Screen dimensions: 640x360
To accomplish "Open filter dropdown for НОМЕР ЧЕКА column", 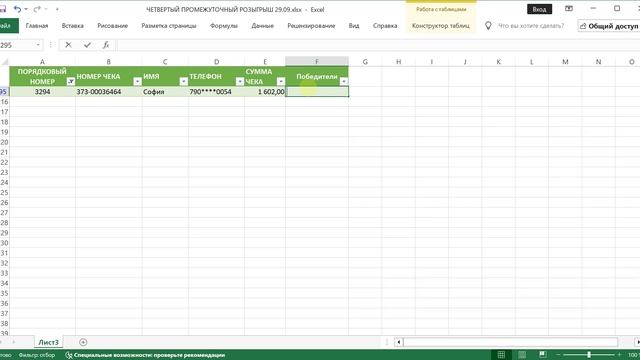I will point(137,81).
